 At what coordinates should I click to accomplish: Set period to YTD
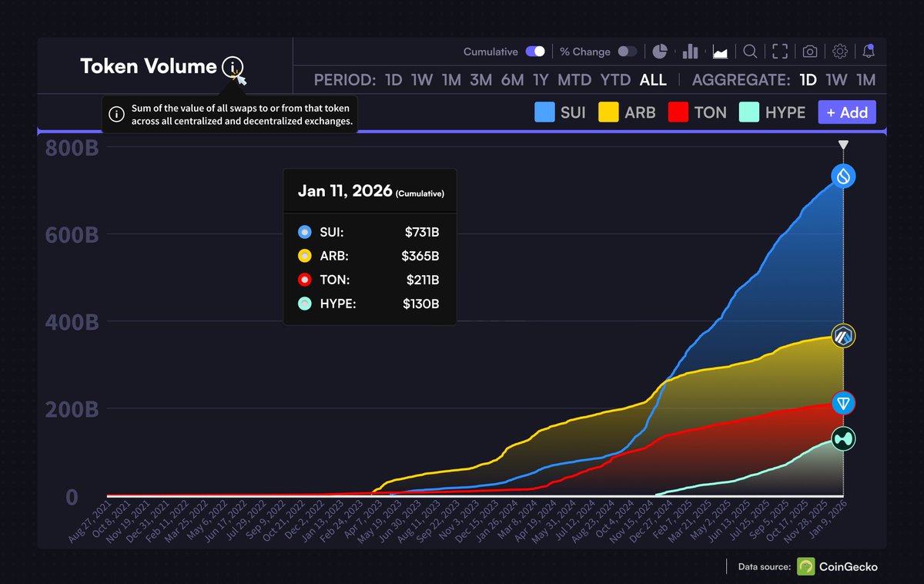(x=615, y=80)
